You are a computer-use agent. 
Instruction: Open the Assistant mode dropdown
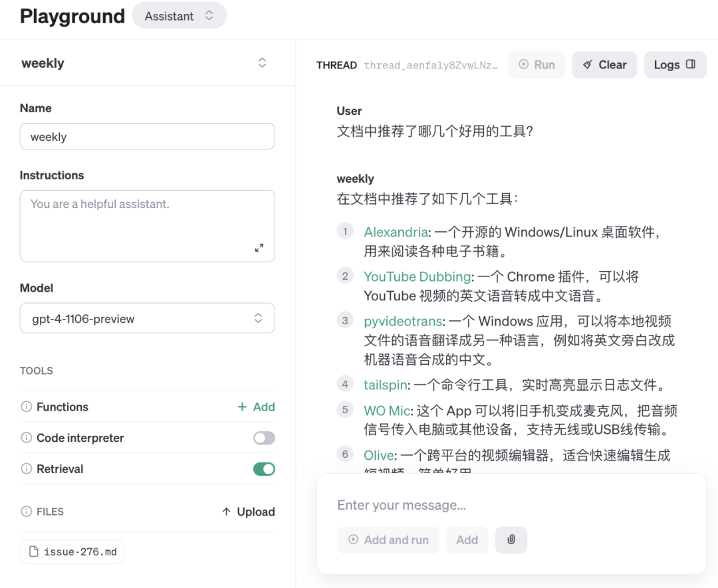point(179,16)
